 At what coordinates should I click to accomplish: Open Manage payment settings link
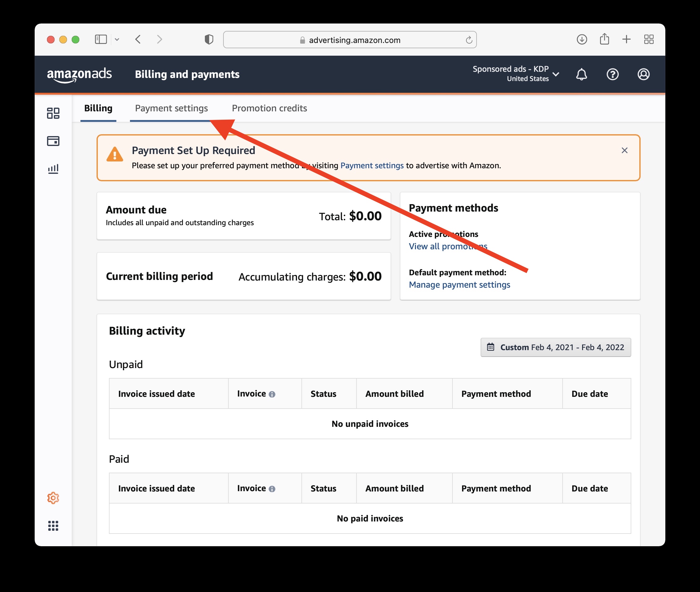coord(459,285)
